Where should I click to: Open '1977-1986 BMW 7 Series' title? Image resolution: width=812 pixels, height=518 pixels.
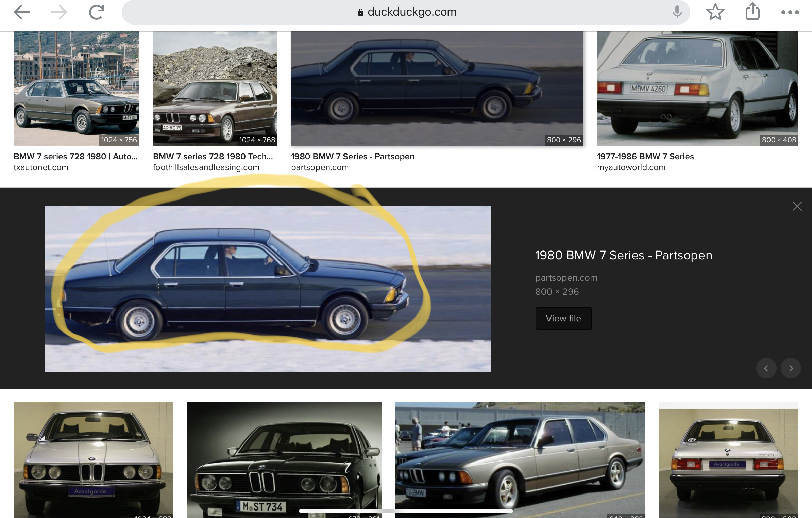coord(645,156)
